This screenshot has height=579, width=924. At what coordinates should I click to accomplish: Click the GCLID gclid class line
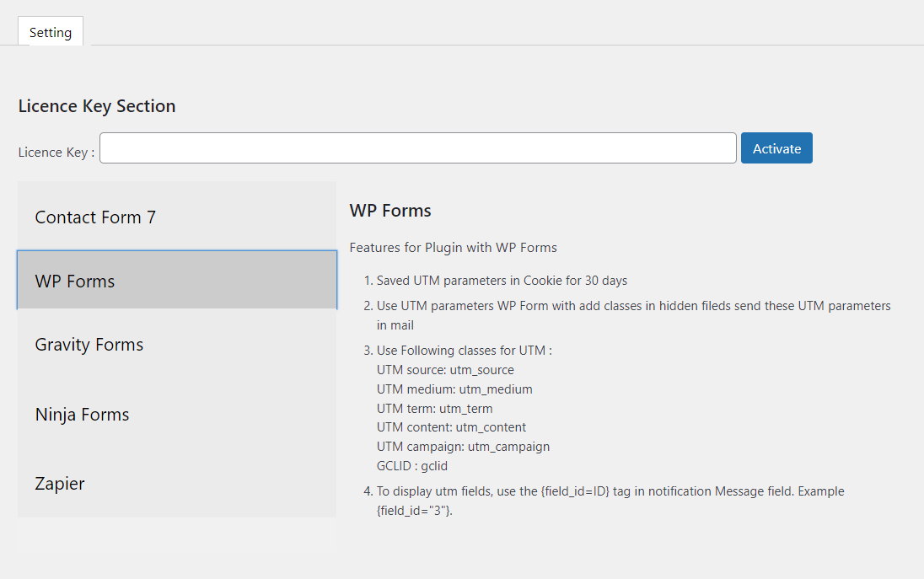click(411, 465)
